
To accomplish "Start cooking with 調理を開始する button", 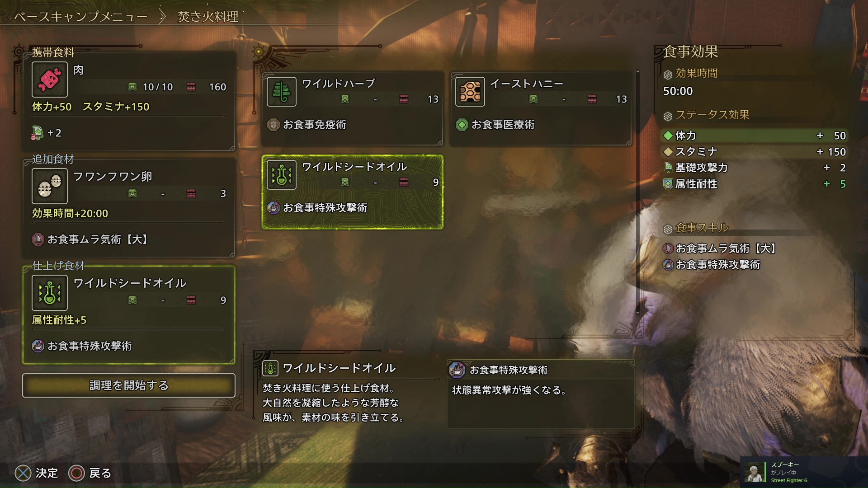I will click(x=129, y=385).
